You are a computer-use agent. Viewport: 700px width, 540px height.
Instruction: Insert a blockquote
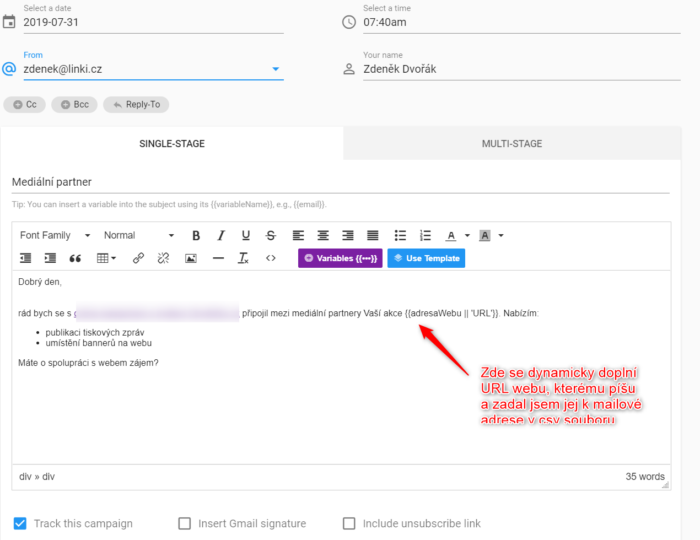tap(75, 258)
